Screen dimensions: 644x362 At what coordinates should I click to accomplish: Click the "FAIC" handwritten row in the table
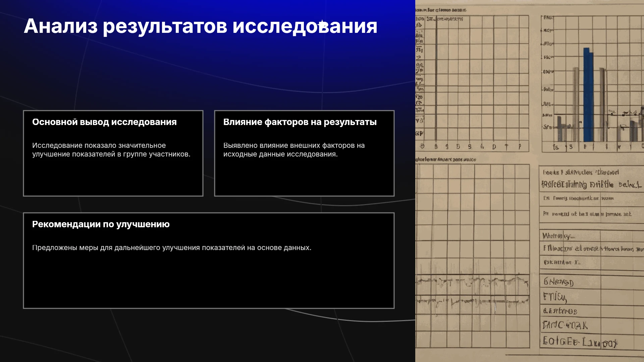pos(565,325)
